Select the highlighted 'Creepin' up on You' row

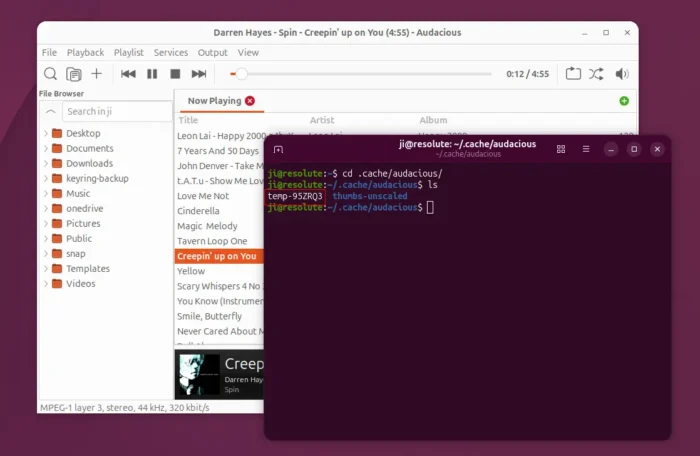tap(219, 256)
